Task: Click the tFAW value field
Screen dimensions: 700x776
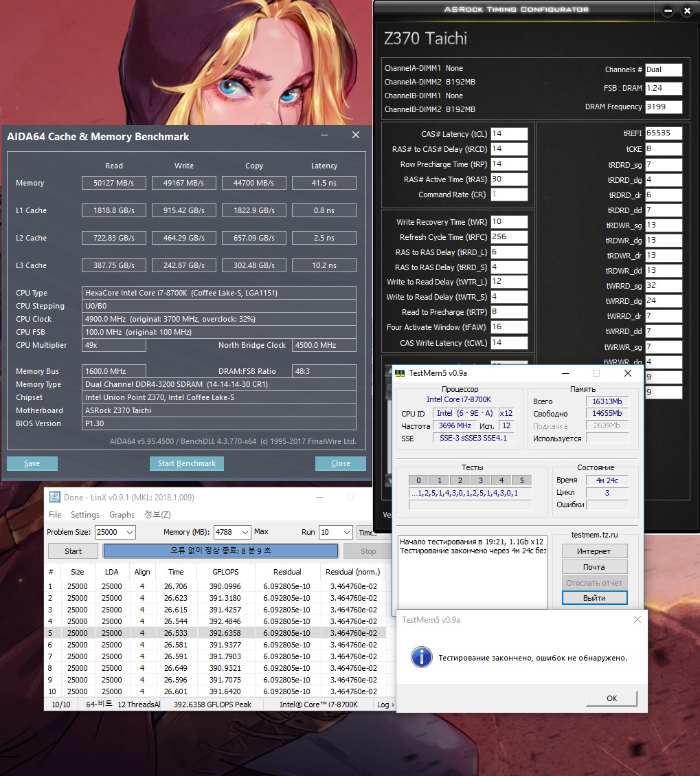Action: (509, 327)
